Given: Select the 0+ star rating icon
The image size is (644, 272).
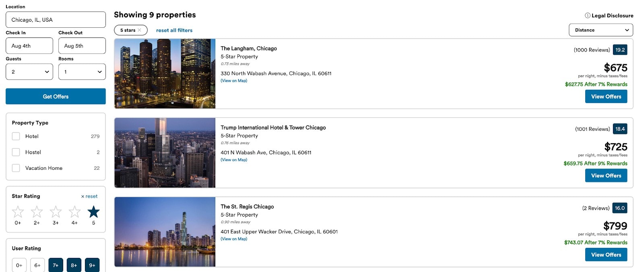Looking at the screenshot, I should (18, 212).
